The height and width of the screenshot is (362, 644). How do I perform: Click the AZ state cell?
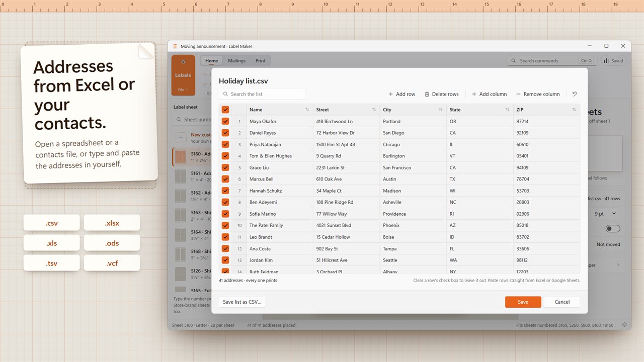pyautogui.click(x=480, y=225)
